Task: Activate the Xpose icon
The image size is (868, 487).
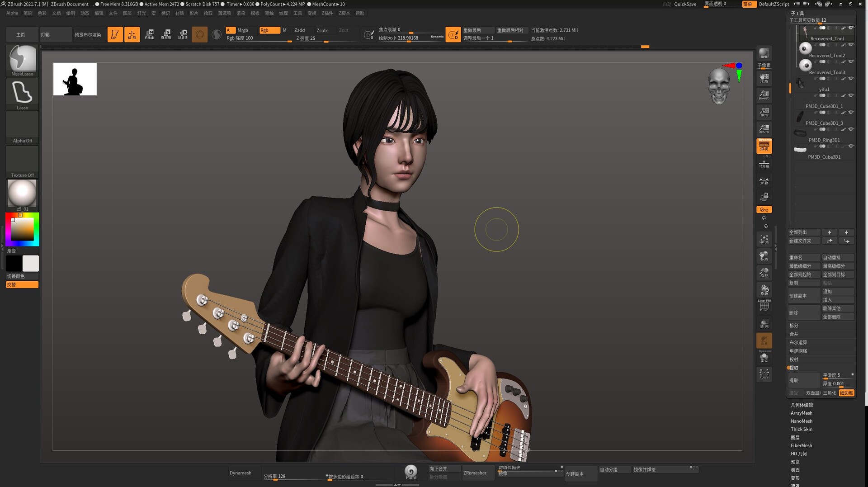Action: pyautogui.click(x=764, y=374)
